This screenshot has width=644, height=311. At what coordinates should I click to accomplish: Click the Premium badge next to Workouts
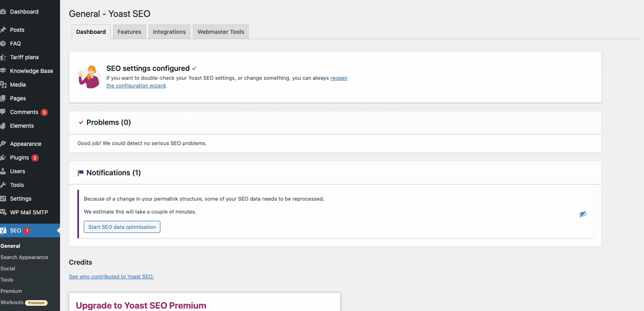36,303
